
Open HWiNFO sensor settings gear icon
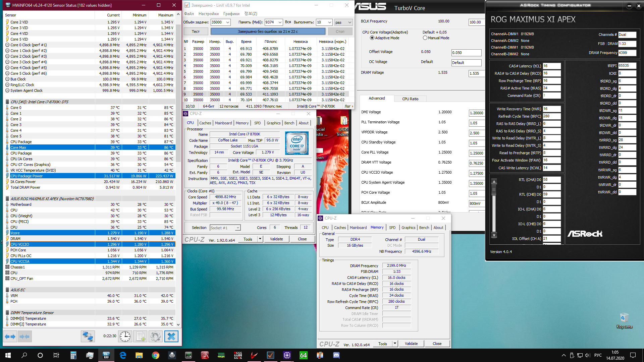[156, 337]
